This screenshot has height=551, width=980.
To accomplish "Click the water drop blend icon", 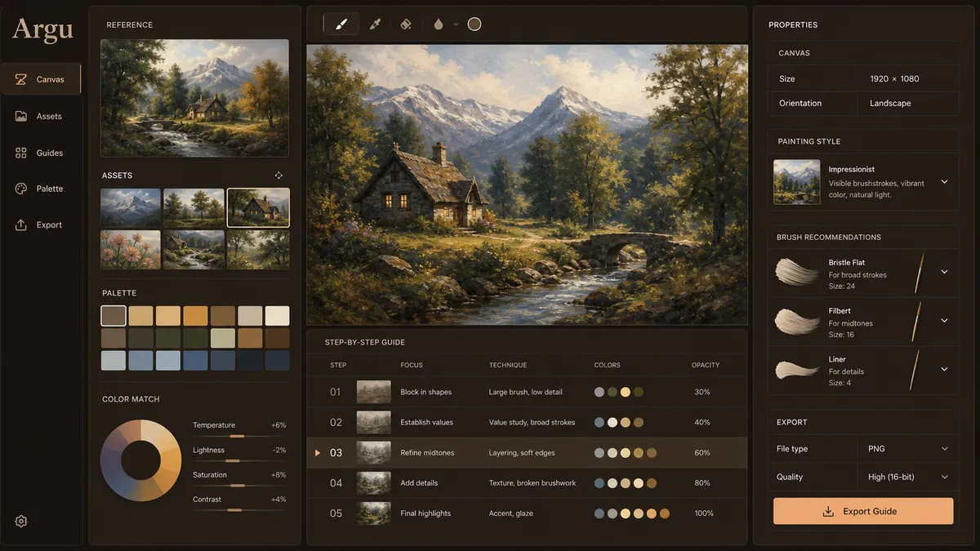I will pos(439,24).
